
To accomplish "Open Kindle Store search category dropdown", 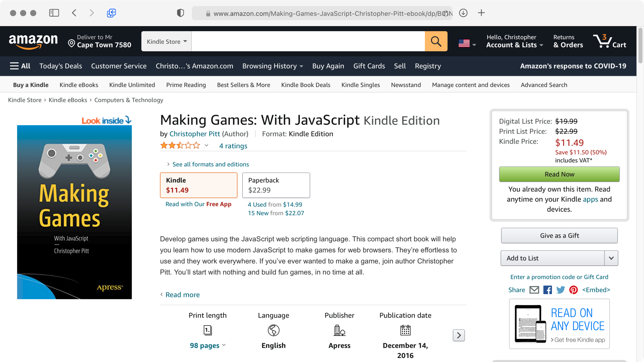I will [166, 41].
